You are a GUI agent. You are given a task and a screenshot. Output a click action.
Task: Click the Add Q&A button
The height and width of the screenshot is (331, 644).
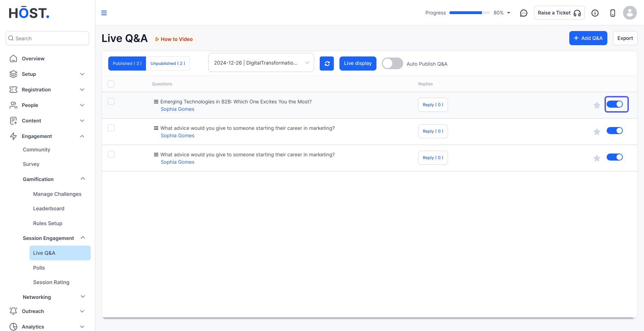(x=588, y=38)
